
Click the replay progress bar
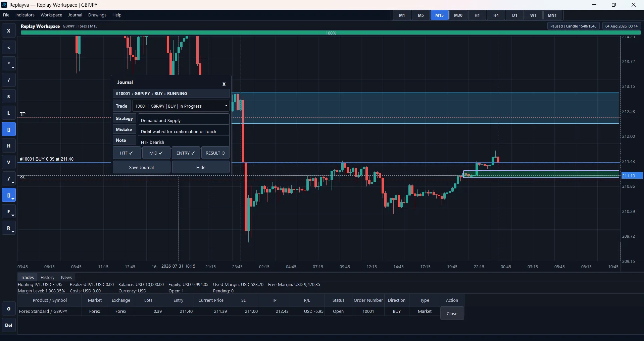coord(331,33)
